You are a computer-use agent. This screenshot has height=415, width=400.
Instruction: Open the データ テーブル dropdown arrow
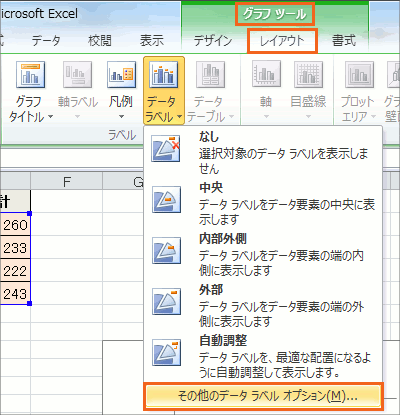tap(231, 117)
